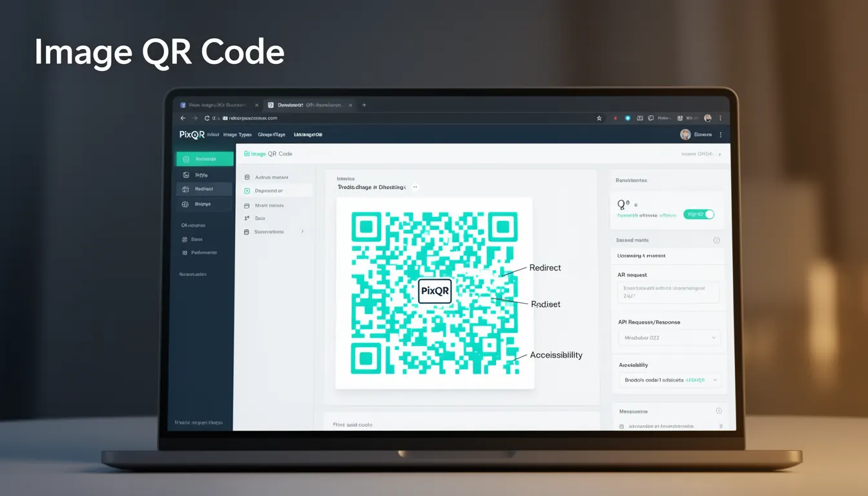The height and width of the screenshot is (496, 868).
Task: Click inside the AR request text field
Action: [x=668, y=292]
